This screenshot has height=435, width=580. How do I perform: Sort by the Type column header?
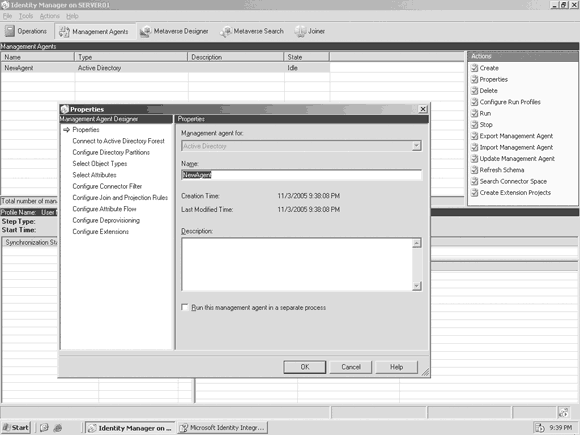[131, 57]
